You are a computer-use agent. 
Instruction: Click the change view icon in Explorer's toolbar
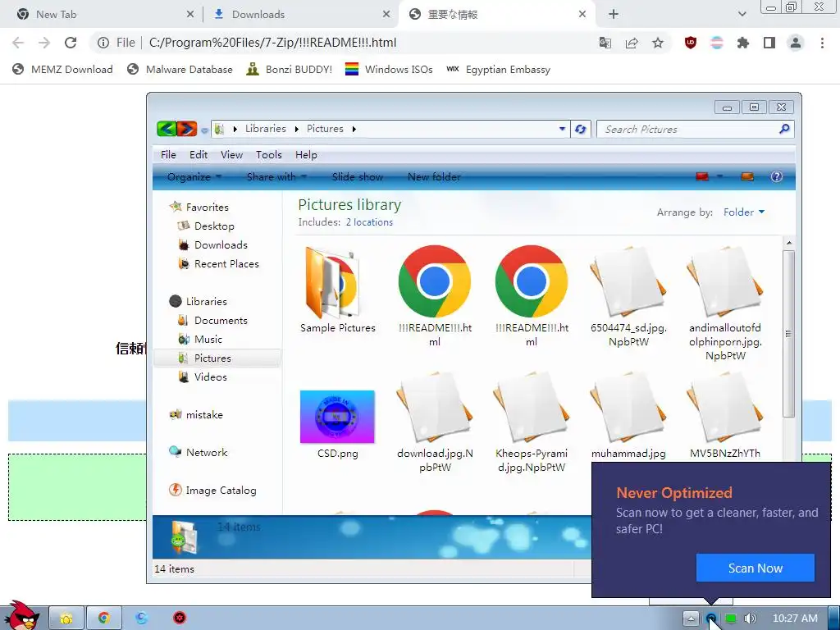tap(702, 177)
